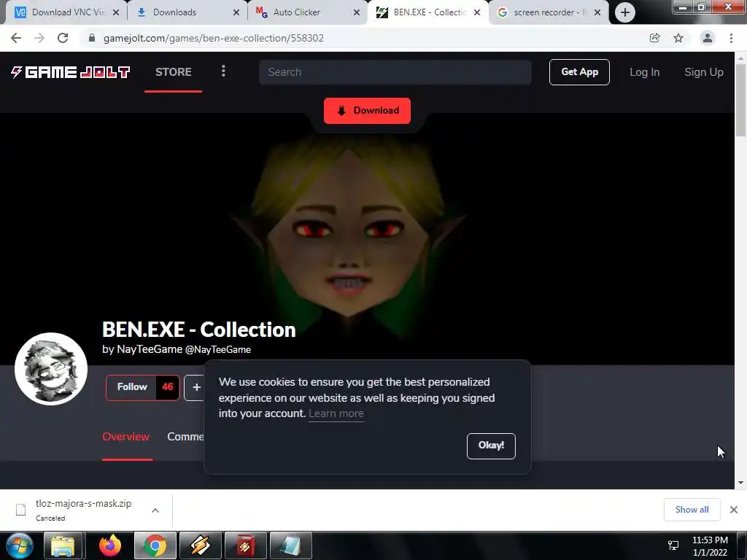The image size is (747, 560).
Task: Open the red book taskbar icon
Action: click(246, 545)
